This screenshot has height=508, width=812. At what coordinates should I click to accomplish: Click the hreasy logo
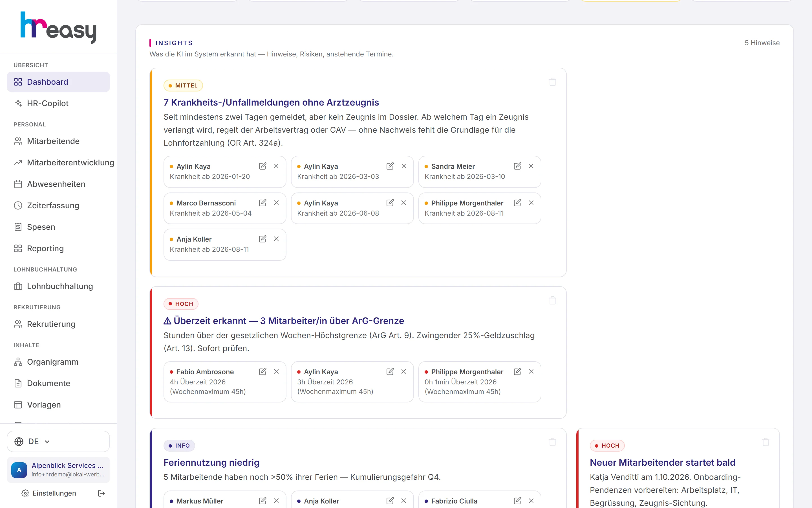(x=58, y=28)
